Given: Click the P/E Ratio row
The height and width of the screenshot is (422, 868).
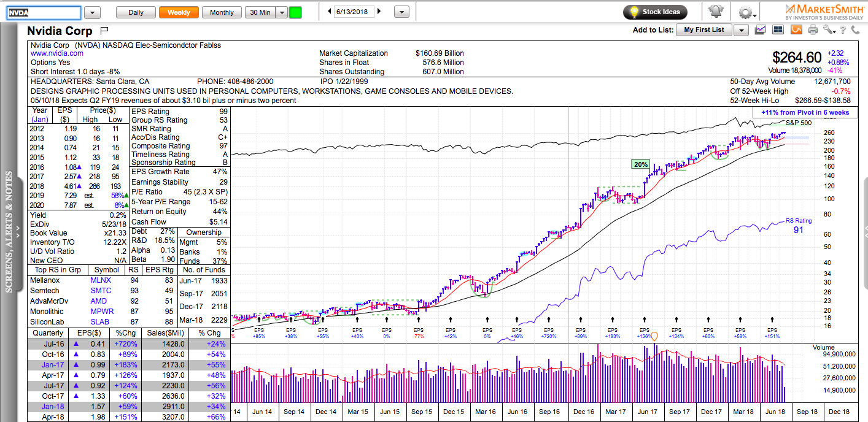Looking at the screenshot, I should (180, 192).
